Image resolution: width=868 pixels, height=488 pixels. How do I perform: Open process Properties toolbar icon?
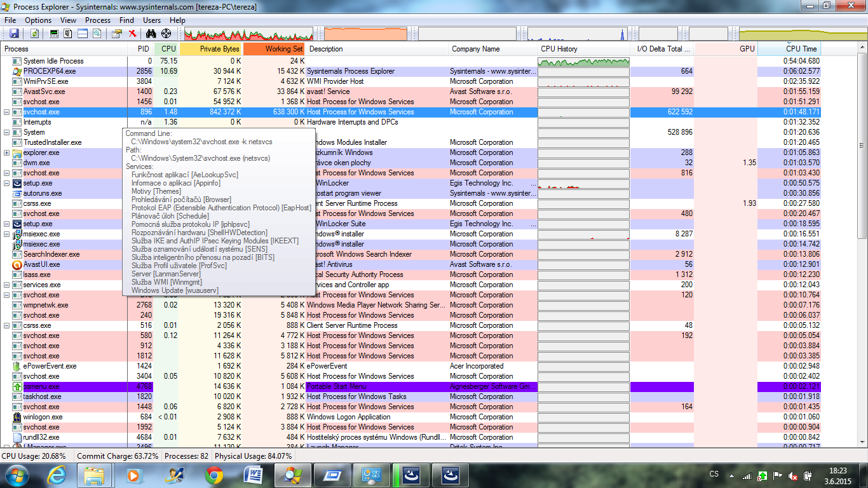(x=117, y=34)
